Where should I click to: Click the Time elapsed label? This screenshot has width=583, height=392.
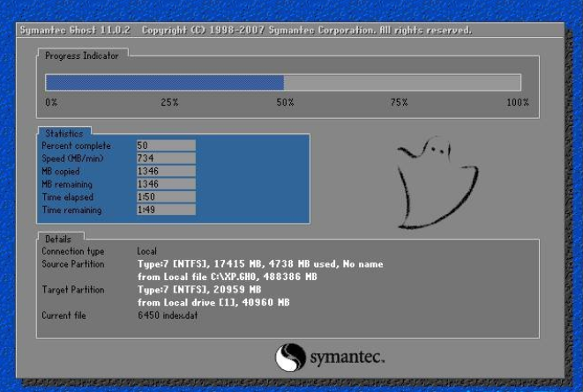click(x=68, y=197)
